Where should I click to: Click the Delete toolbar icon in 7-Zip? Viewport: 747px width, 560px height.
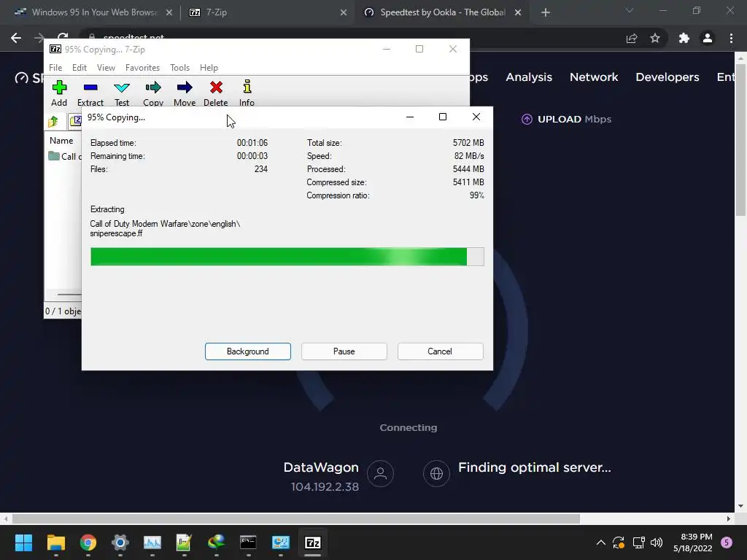point(216,93)
